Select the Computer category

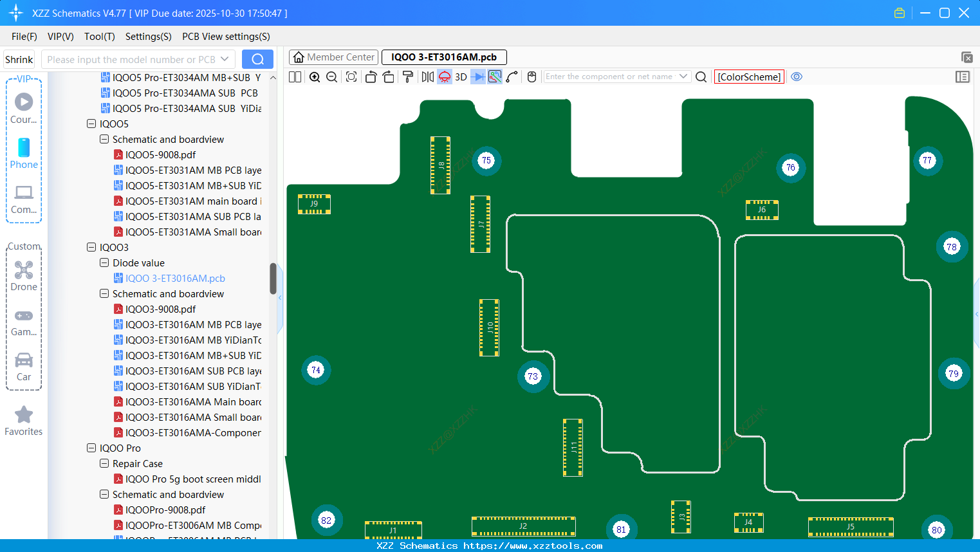coord(24,199)
